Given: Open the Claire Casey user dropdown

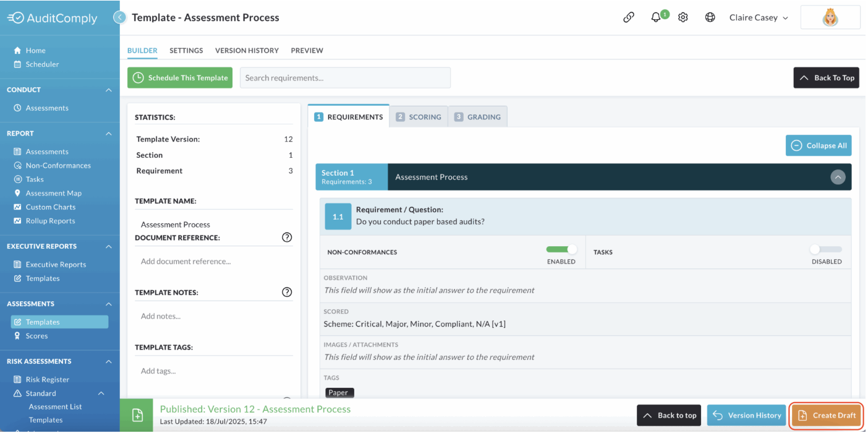Looking at the screenshot, I should [759, 17].
